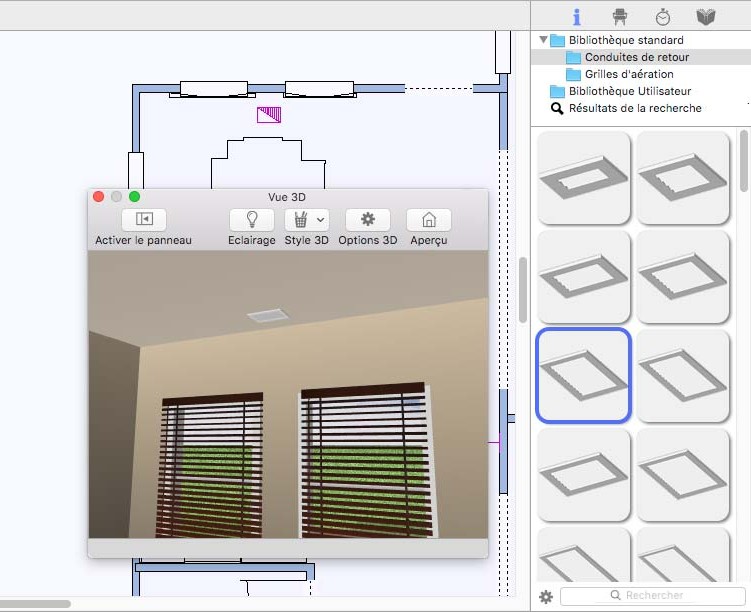
Task: Click the Aperçu house icon
Action: click(428, 220)
